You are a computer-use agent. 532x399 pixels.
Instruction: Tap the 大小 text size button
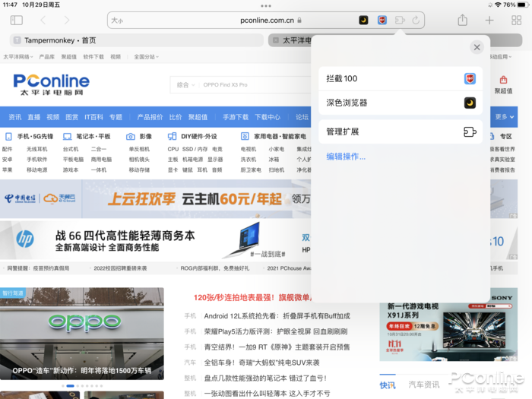[x=117, y=21]
